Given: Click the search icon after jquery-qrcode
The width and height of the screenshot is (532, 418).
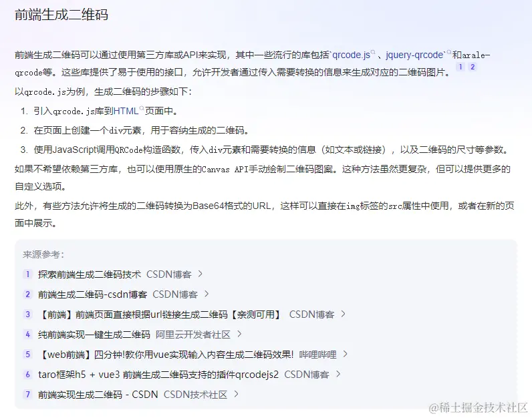Looking at the screenshot, I should point(449,52).
